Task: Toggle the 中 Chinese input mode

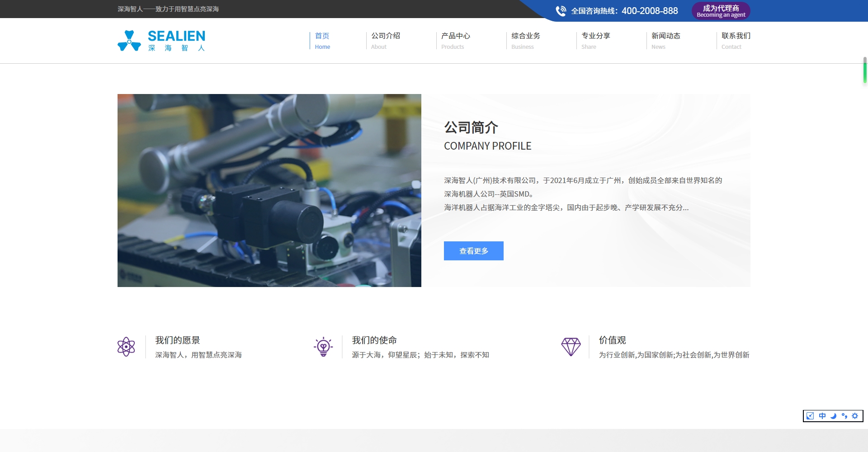Action: [822, 416]
